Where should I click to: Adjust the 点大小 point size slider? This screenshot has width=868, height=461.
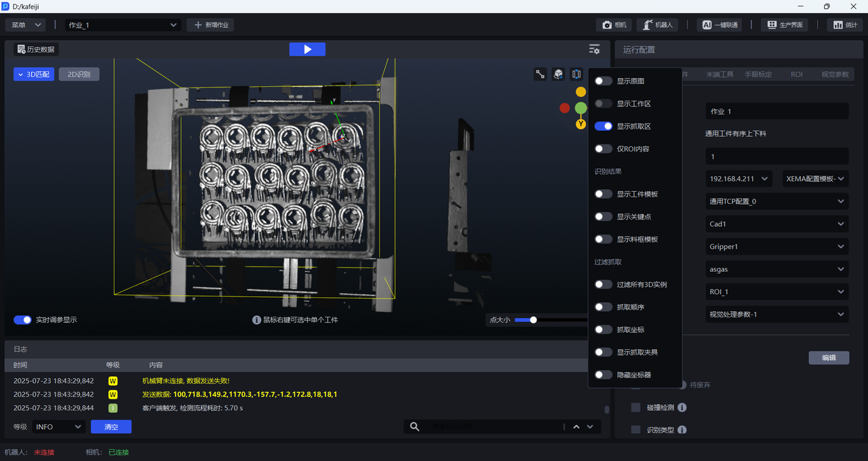pyautogui.click(x=534, y=320)
